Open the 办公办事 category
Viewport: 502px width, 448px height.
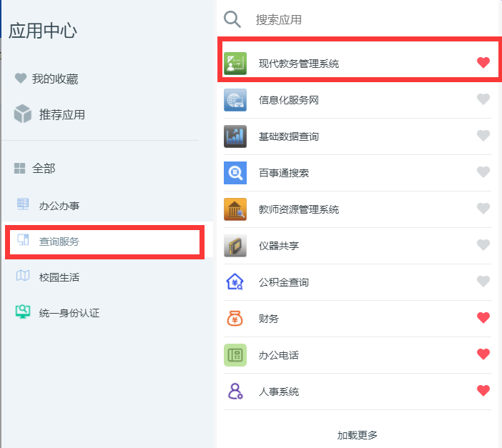[x=48, y=205]
